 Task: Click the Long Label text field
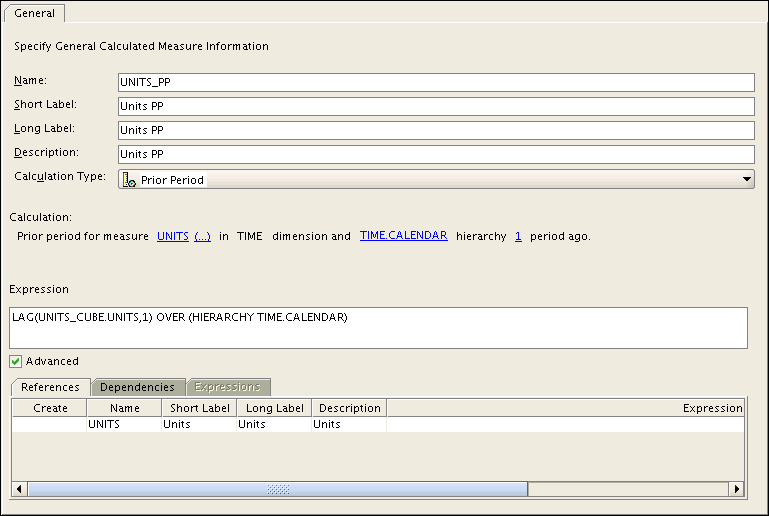tap(435, 130)
